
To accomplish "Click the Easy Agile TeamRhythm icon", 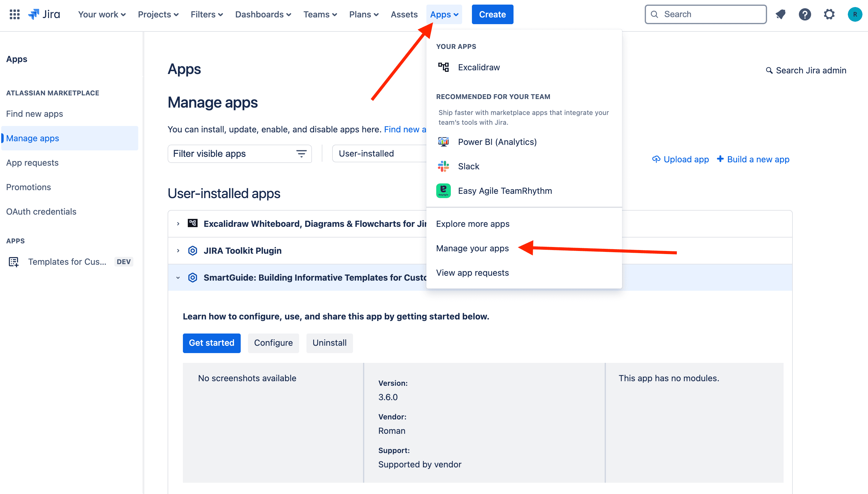I will pos(443,191).
